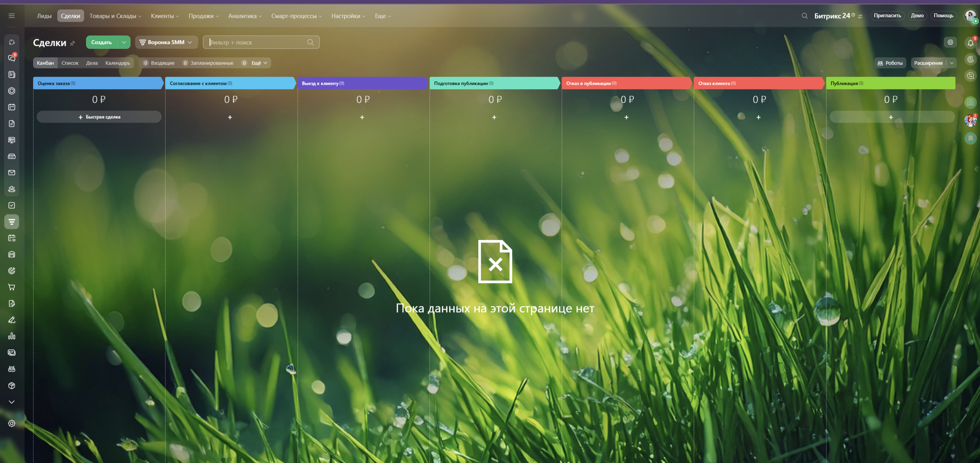Viewport: 980px width, 463px height.
Task: Click the Быстрая сделка button
Action: (99, 117)
